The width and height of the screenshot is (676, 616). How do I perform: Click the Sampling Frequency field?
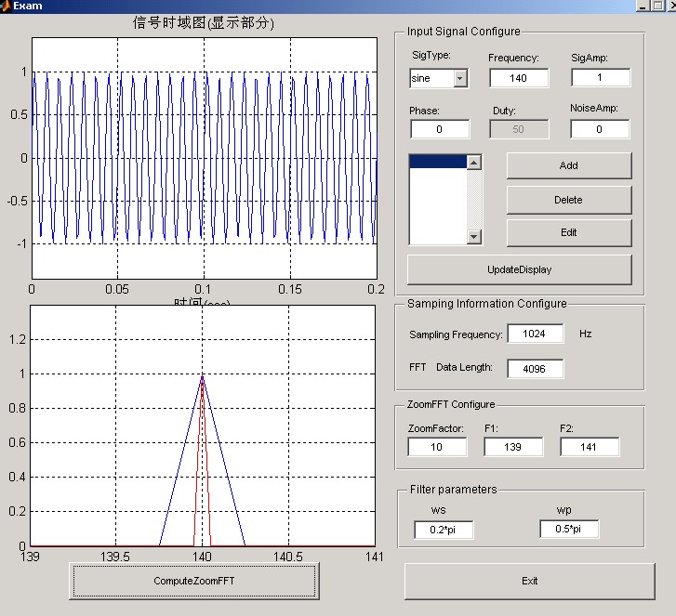click(x=535, y=334)
